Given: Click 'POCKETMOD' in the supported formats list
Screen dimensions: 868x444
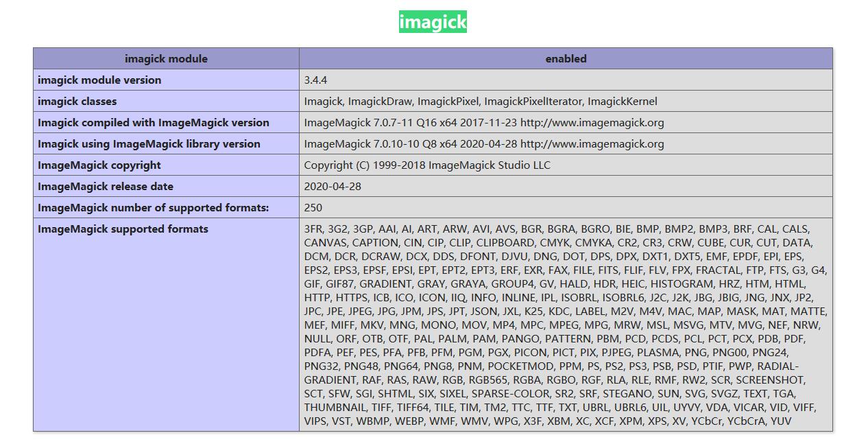Looking at the screenshot, I should point(520,366).
